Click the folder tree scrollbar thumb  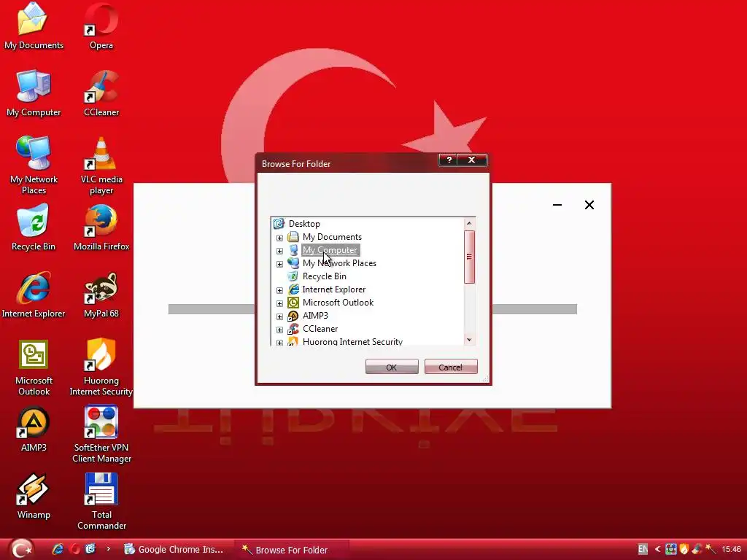tap(469, 257)
